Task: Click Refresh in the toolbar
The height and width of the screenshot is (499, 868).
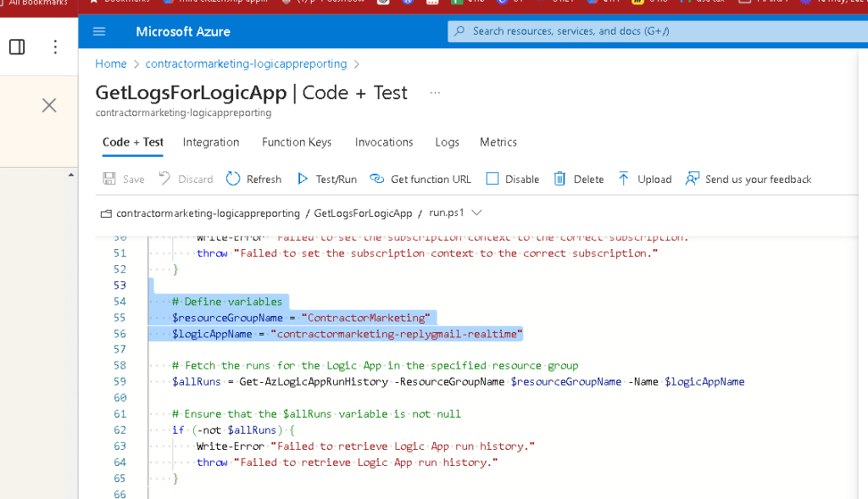Action: tap(264, 180)
